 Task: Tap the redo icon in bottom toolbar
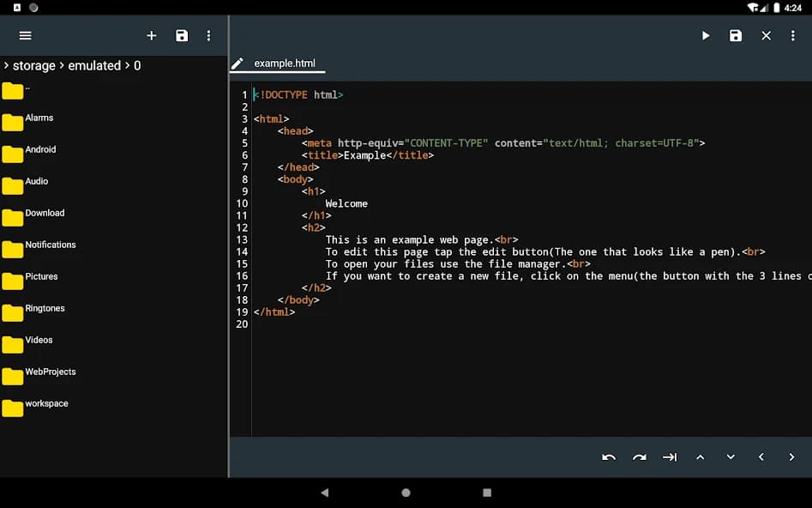[639, 457]
